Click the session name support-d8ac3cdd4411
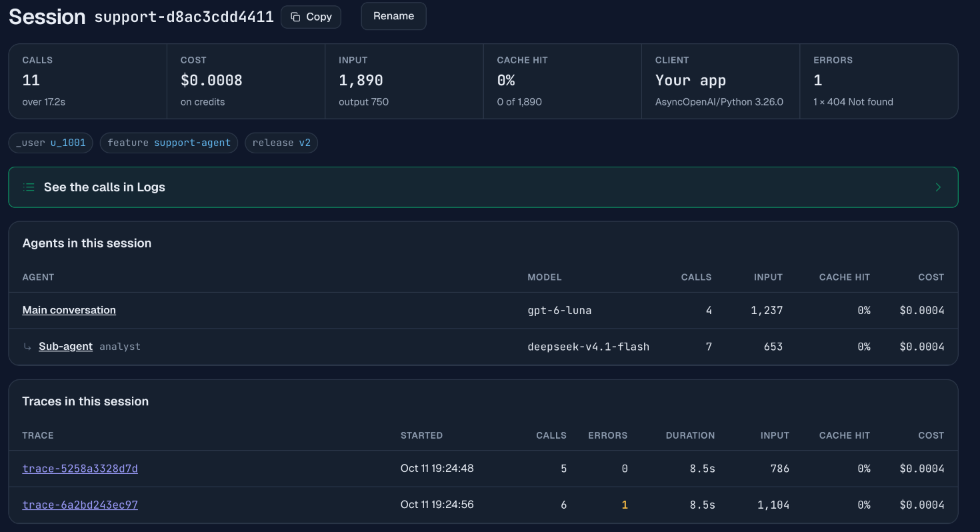Screen dimensions: 980x532 (x=184, y=17)
